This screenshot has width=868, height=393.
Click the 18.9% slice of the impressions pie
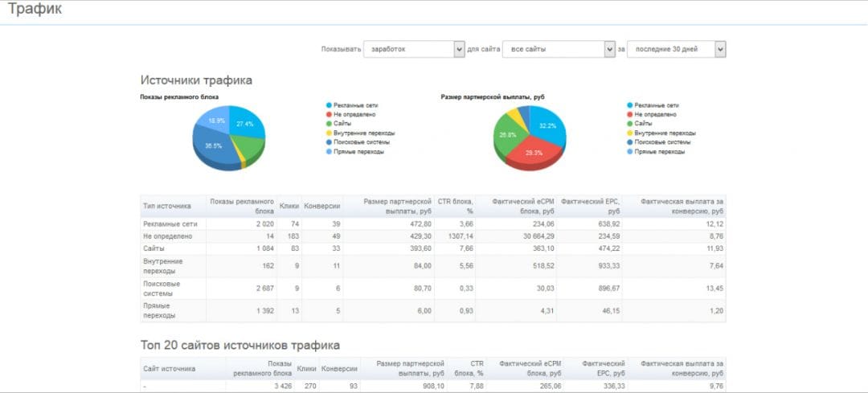(215, 120)
